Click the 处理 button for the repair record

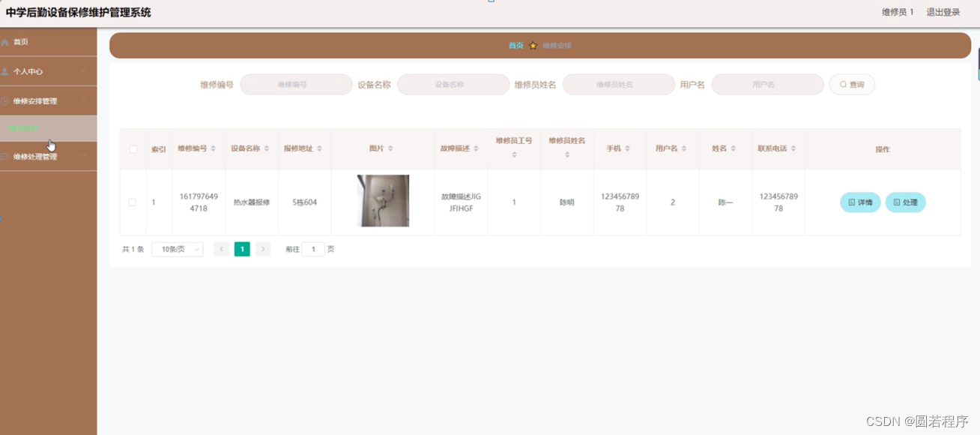click(x=906, y=202)
